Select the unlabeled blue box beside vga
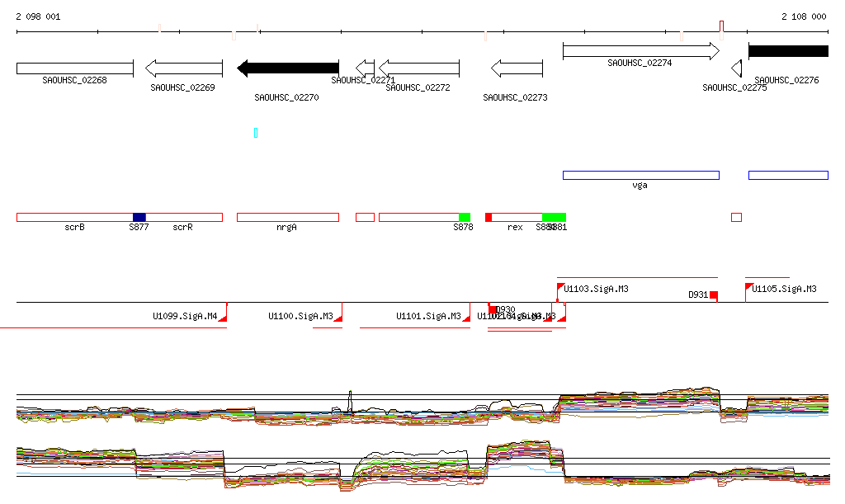This screenshot has width=845, height=504. [x=788, y=175]
